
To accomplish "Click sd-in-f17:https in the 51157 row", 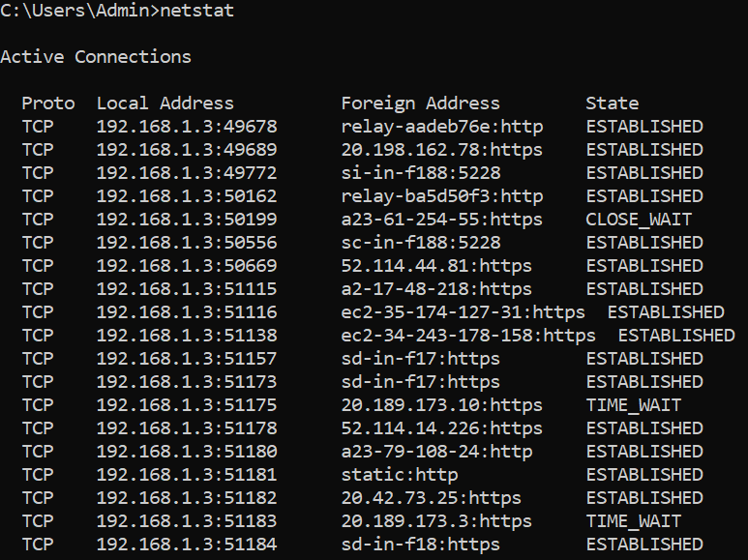I will point(420,359).
